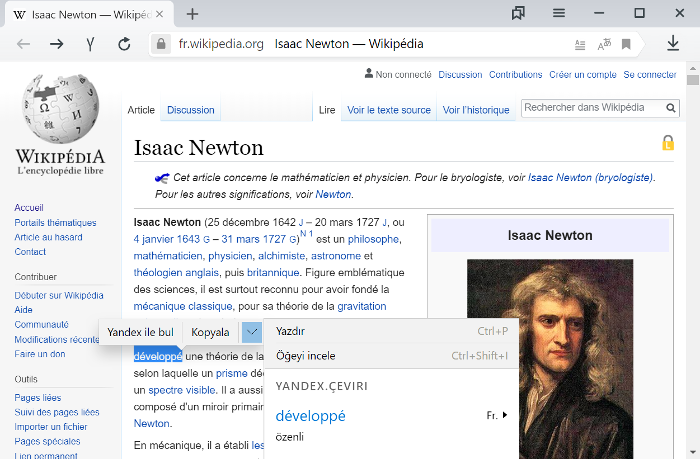Open the translated word développé link
700x459 pixels.
tap(310, 416)
